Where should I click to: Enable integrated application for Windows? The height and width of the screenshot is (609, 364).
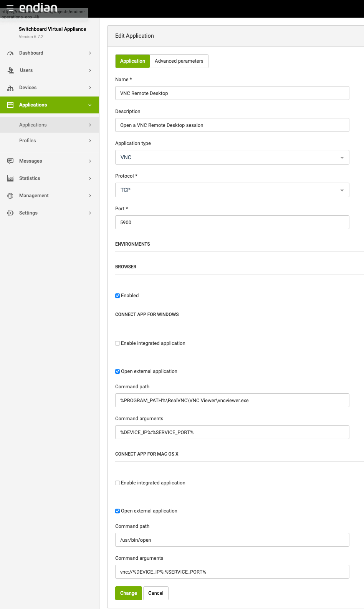click(x=117, y=343)
